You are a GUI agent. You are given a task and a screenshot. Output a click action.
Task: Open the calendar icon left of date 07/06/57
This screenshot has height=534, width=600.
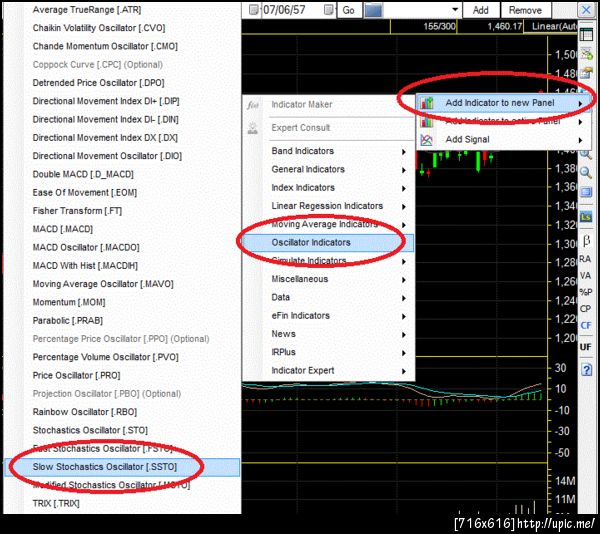253,10
